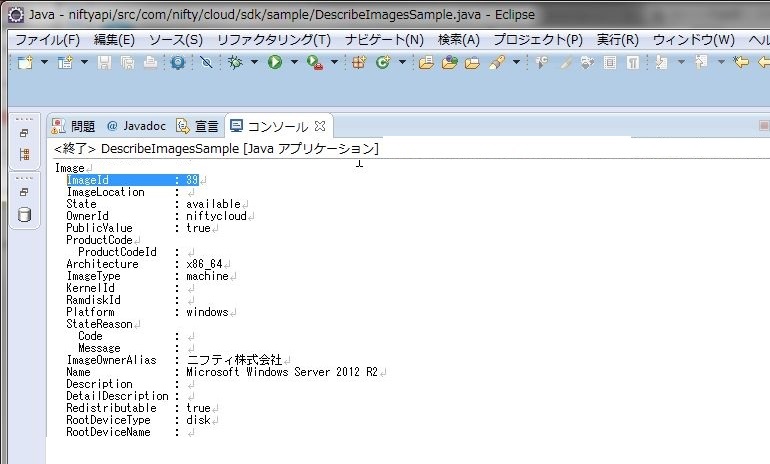Click the New Java Package icon
Image resolution: width=770 pixels, height=464 pixels.
359,62
